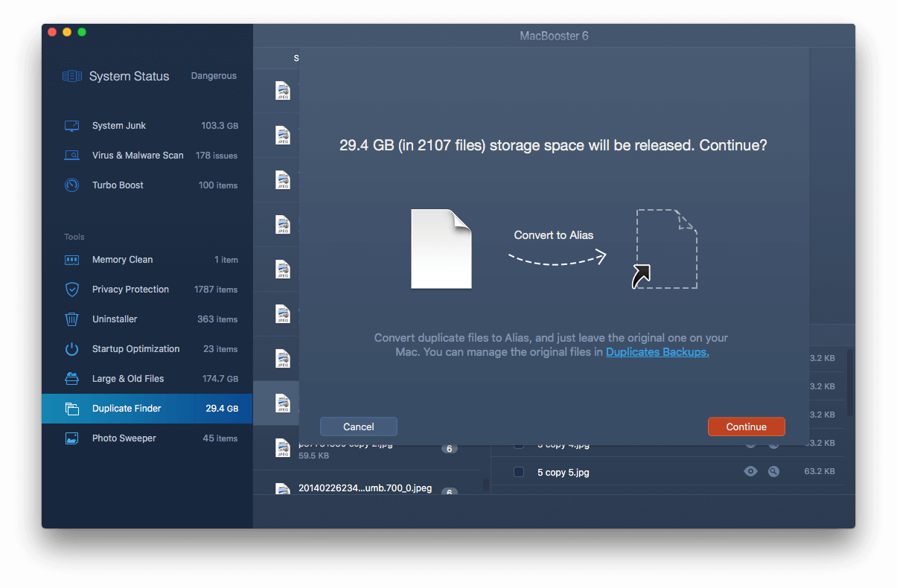Open the Duplicates Backups link
Viewport: 897px width, 588px height.
pyautogui.click(x=657, y=352)
